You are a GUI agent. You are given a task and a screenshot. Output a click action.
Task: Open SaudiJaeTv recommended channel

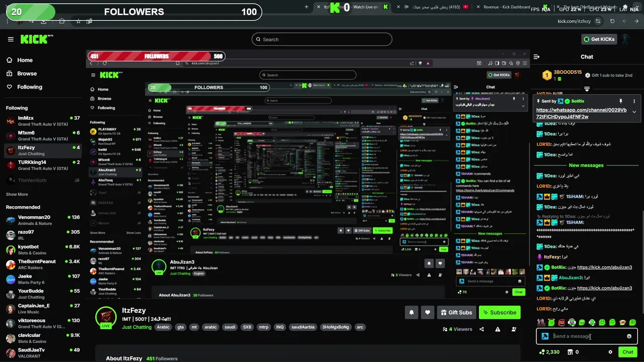coord(43,352)
